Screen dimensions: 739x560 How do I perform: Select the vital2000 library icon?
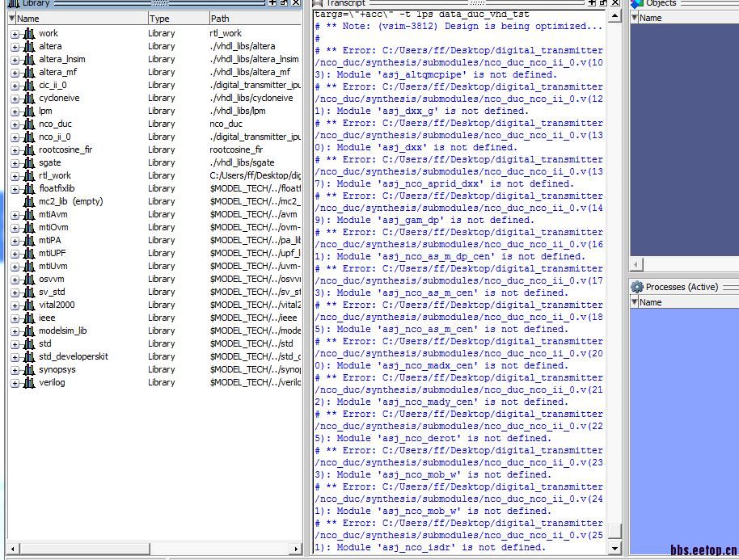tap(29, 305)
